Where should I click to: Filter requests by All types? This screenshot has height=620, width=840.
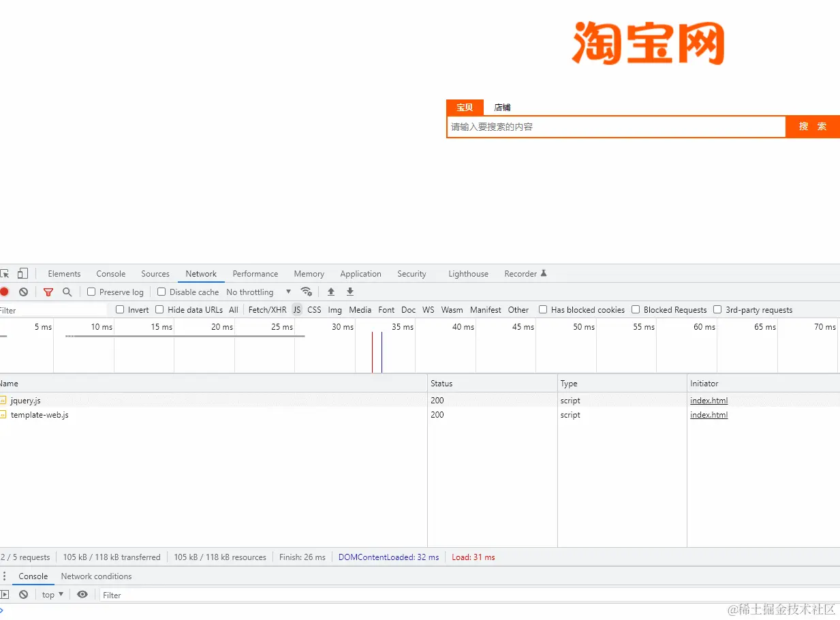point(234,310)
